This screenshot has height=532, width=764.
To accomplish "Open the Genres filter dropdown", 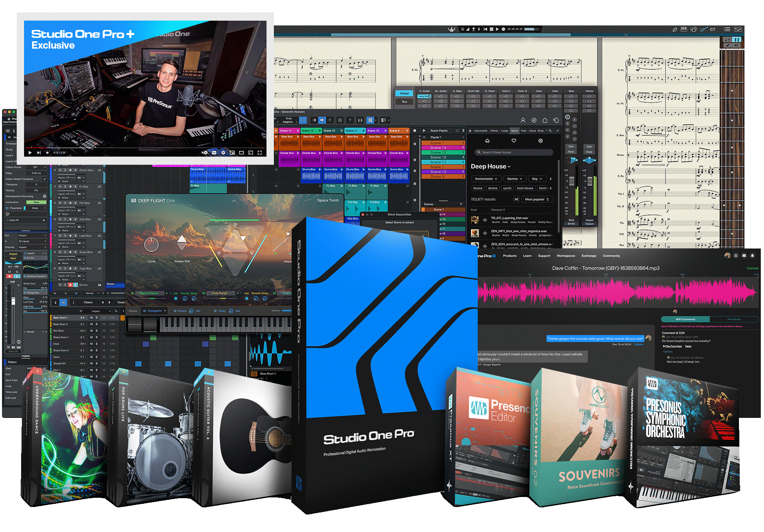I will (515, 179).
